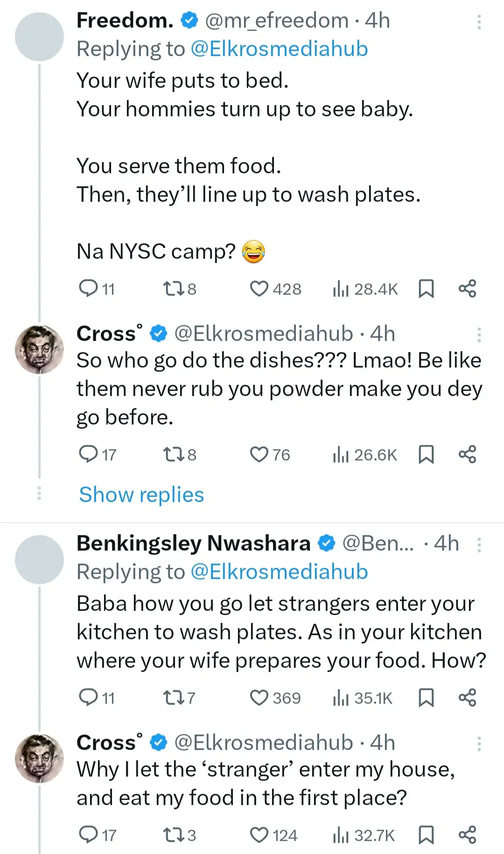
Task: Expand hidden replies via Show replies
Action: click(141, 494)
